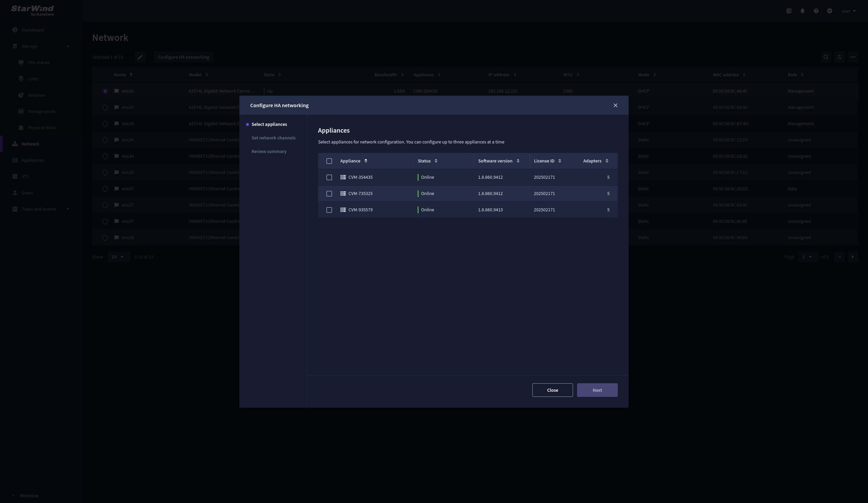The height and width of the screenshot is (503, 868).
Task: Open the help question mark icon
Action: tap(816, 11)
